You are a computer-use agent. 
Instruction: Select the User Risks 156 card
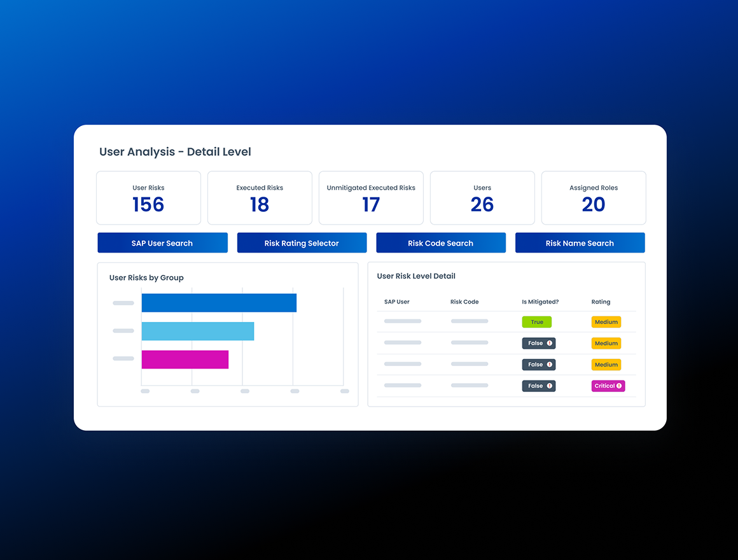[x=148, y=198]
